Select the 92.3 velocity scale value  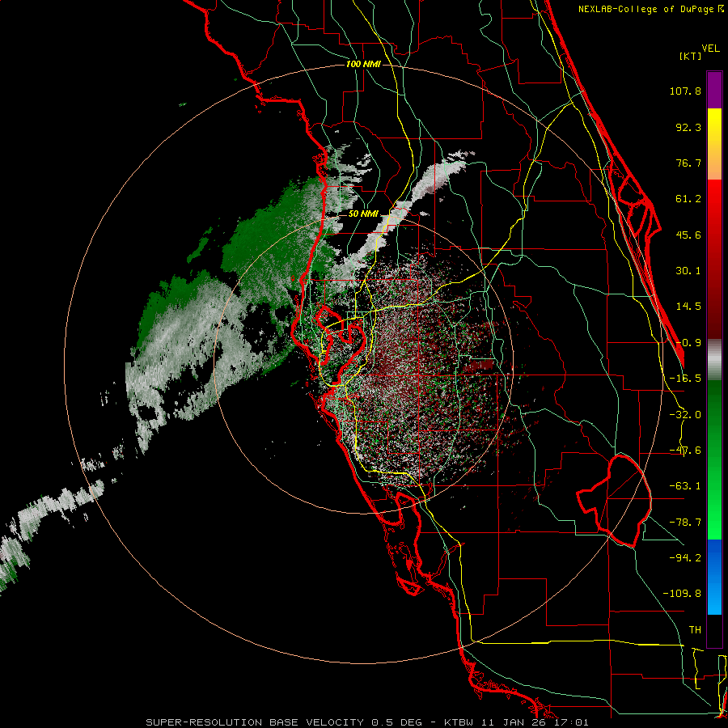688,127
